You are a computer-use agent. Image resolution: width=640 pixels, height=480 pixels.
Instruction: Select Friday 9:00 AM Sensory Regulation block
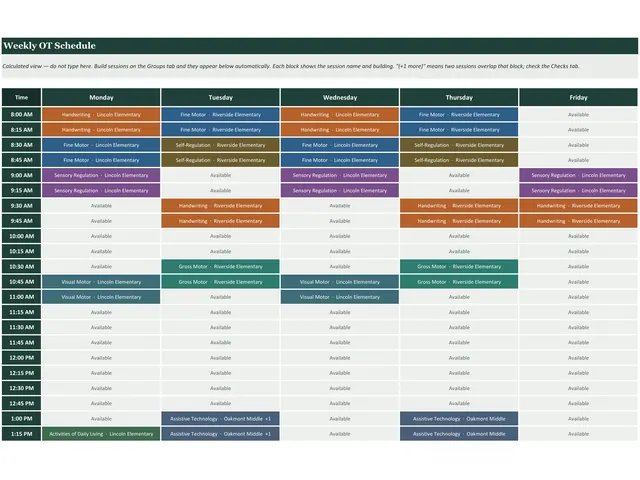pos(578,175)
